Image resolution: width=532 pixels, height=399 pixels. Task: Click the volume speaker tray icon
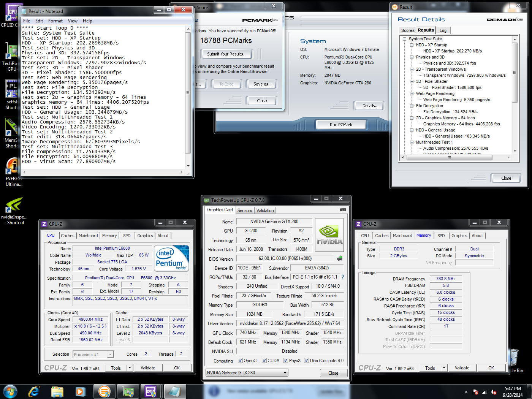[494, 392]
